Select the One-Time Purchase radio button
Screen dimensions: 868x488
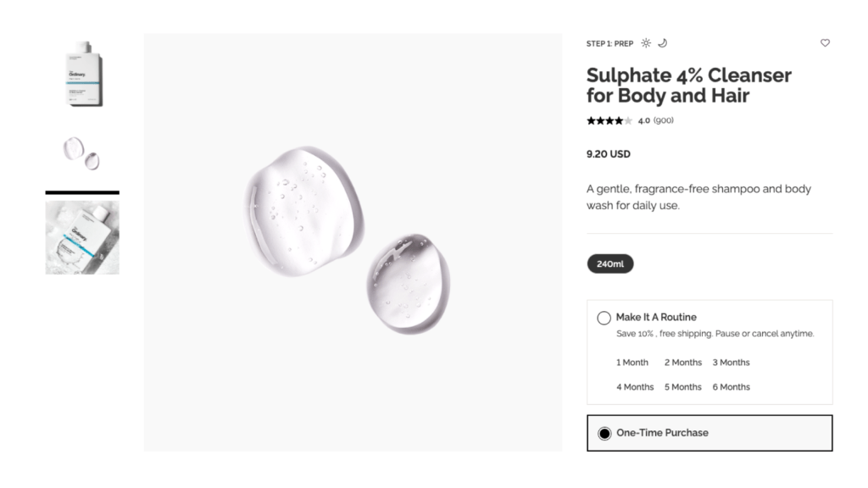[604, 433]
